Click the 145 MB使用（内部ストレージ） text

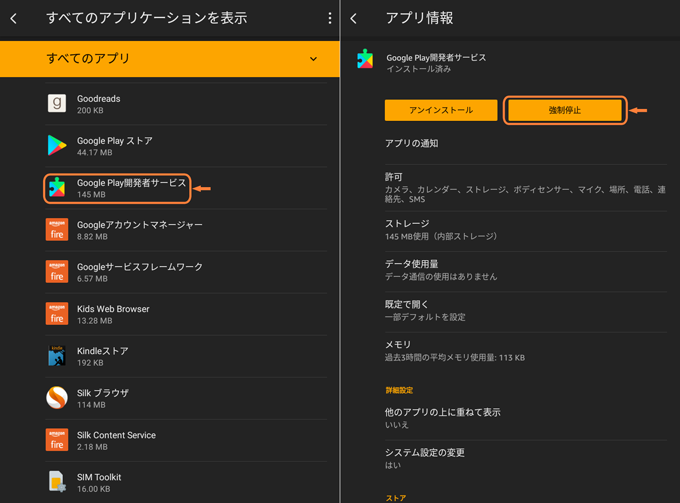(441, 236)
